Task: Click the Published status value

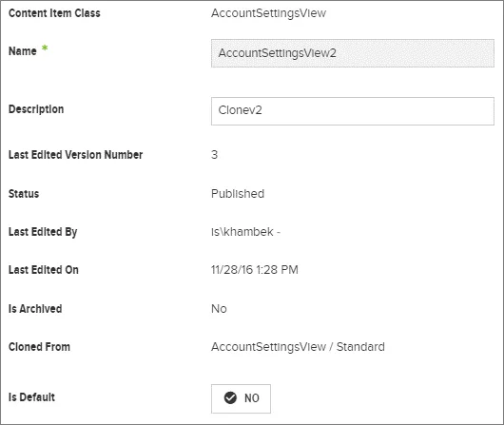Action: (238, 194)
